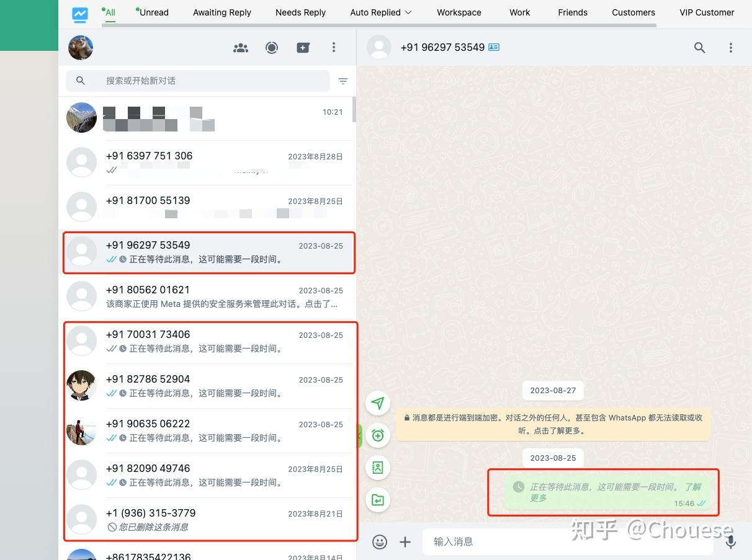Open the scheduled message alarm icon
Viewport: 752px width, 560px height.
378,435
